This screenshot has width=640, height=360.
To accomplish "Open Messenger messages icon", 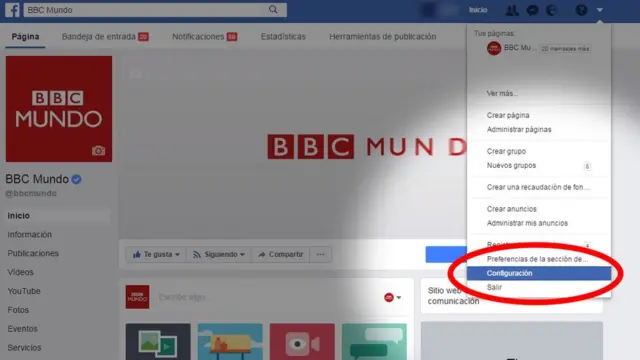I will pyautogui.click(x=532, y=10).
